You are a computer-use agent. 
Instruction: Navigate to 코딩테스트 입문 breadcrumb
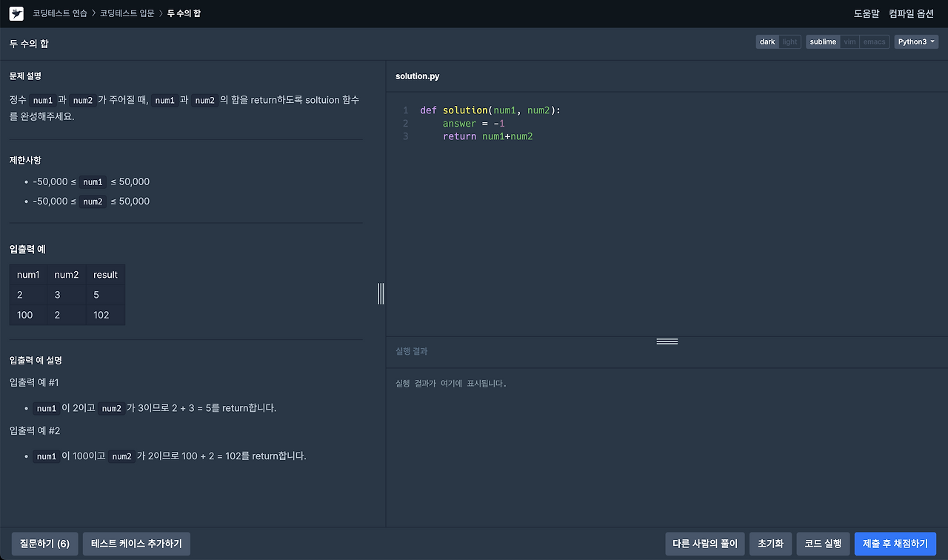click(x=127, y=13)
